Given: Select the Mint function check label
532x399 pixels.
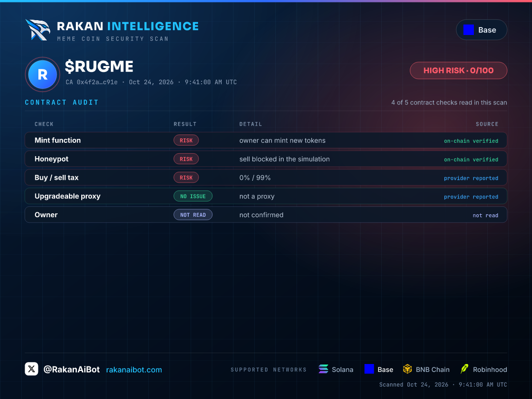Looking at the screenshot, I should tap(58, 140).
